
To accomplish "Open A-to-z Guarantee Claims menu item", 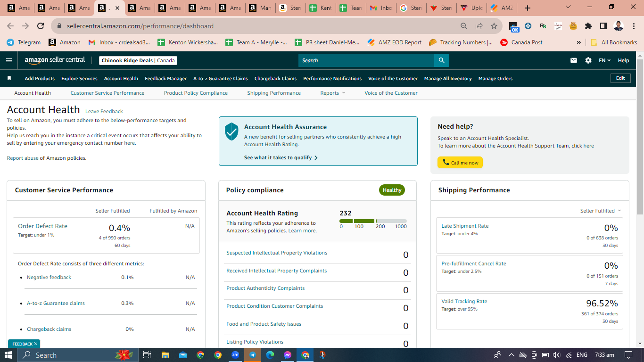I will [220, 78].
